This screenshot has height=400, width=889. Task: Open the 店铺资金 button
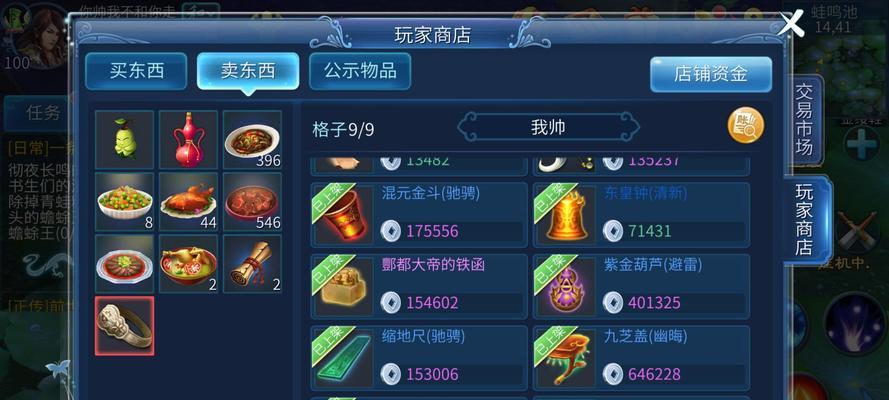tap(711, 74)
